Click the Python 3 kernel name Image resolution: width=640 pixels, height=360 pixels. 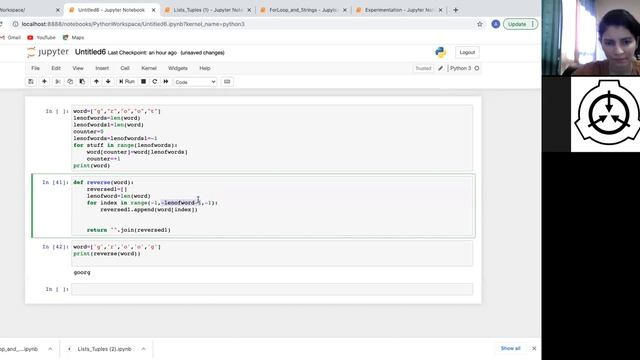click(460, 68)
